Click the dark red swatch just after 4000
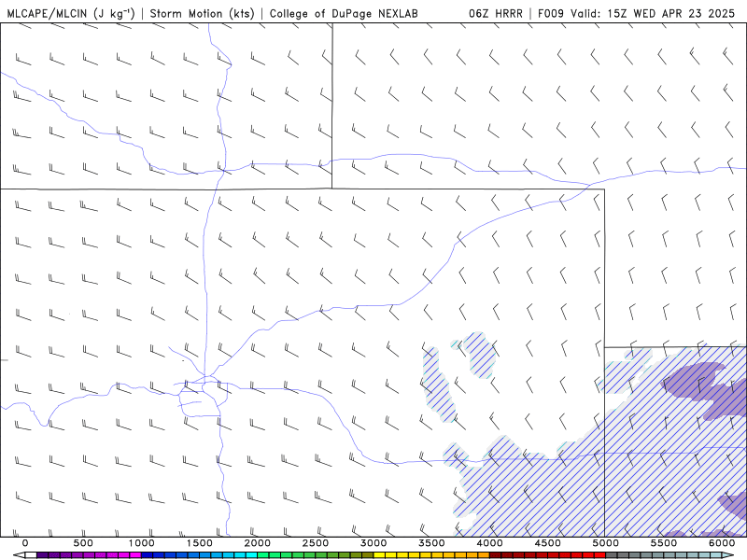 pyautogui.click(x=496, y=554)
